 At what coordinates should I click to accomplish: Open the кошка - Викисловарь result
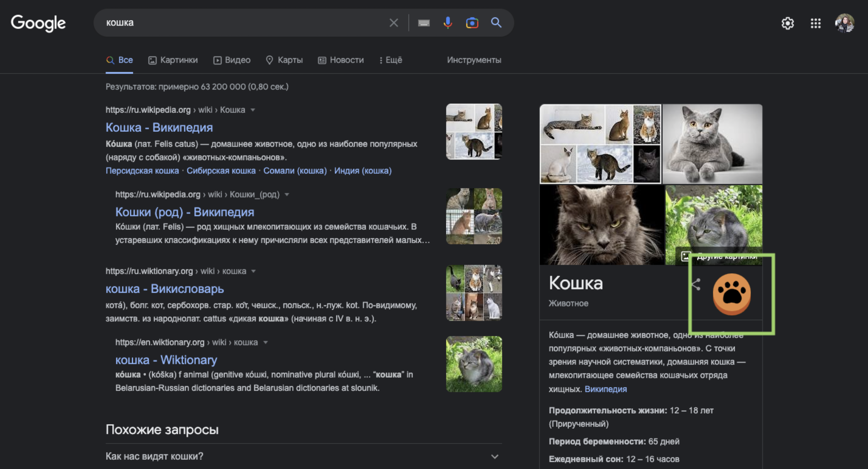[164, 289]
